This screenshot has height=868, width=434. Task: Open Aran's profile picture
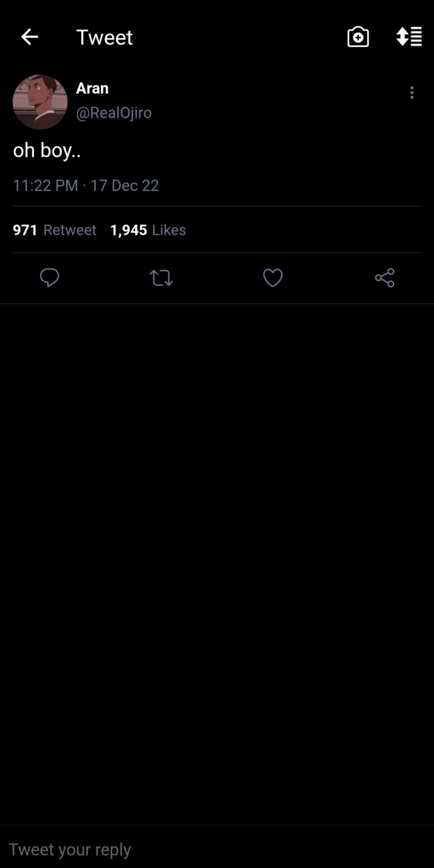point(40,102)
